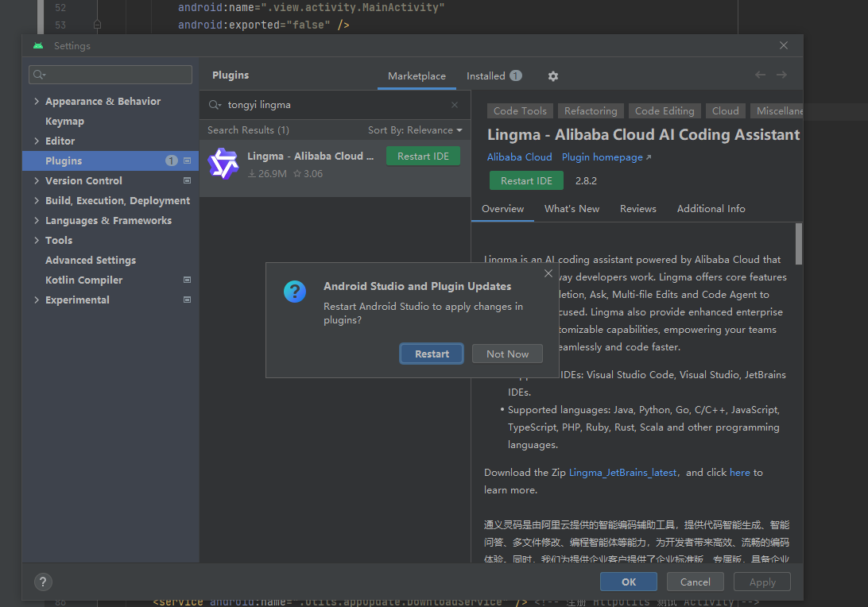Open the Alibaba Cloud vendor link
The image size is (868, 607).
[x=519, y=157]
